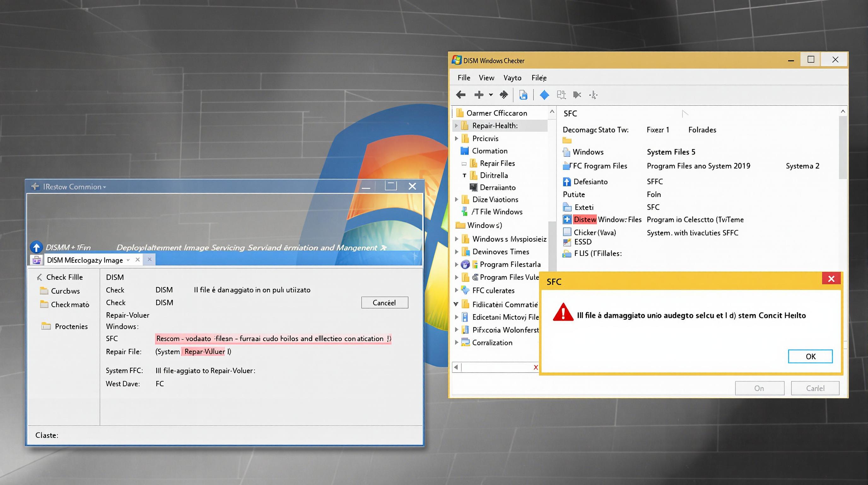Select the blue diamond toolbar icon
The height and width of the screenshot is (485, 868).
tap(545, 95)
